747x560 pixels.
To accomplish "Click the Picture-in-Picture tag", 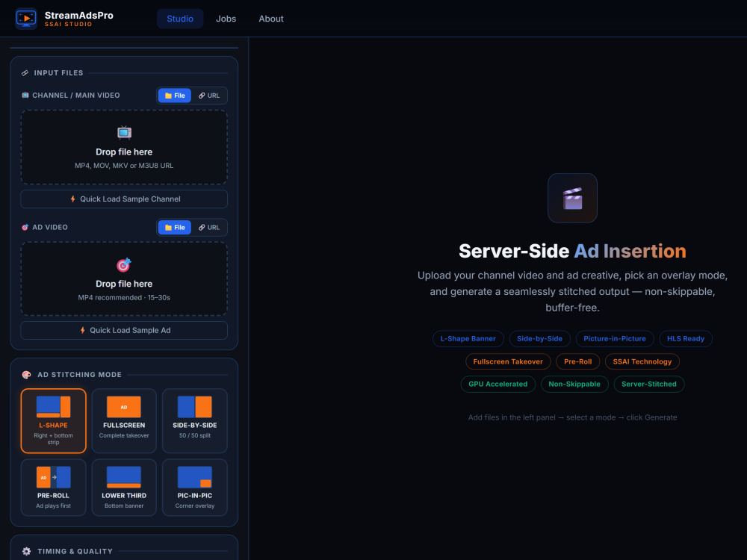I will tap(615, 338).
